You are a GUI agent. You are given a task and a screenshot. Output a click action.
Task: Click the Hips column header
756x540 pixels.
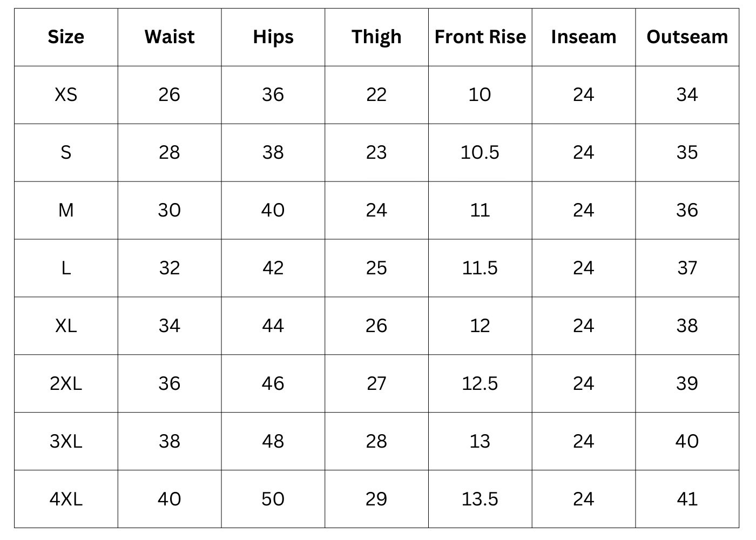273,37
